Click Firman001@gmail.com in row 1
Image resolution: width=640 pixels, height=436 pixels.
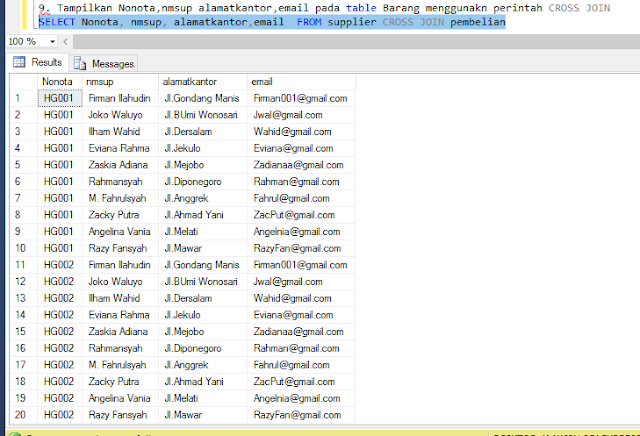[x=300, y=98]
